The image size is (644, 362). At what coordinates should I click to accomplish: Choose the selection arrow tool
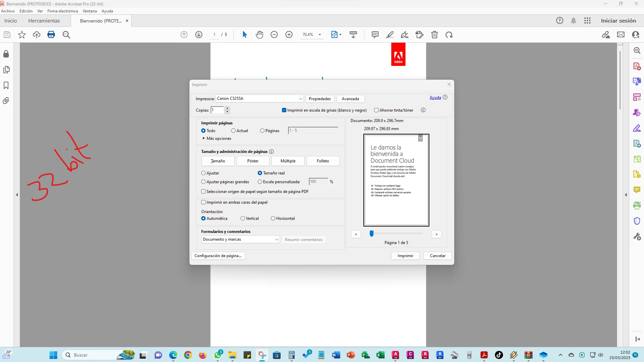(245, 35)
